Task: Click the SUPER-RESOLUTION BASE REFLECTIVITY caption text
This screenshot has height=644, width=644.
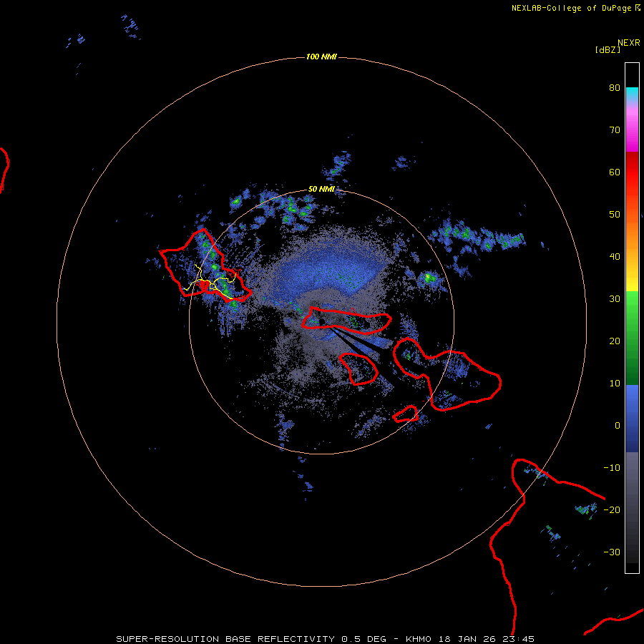Action: [x=225, y=639]
